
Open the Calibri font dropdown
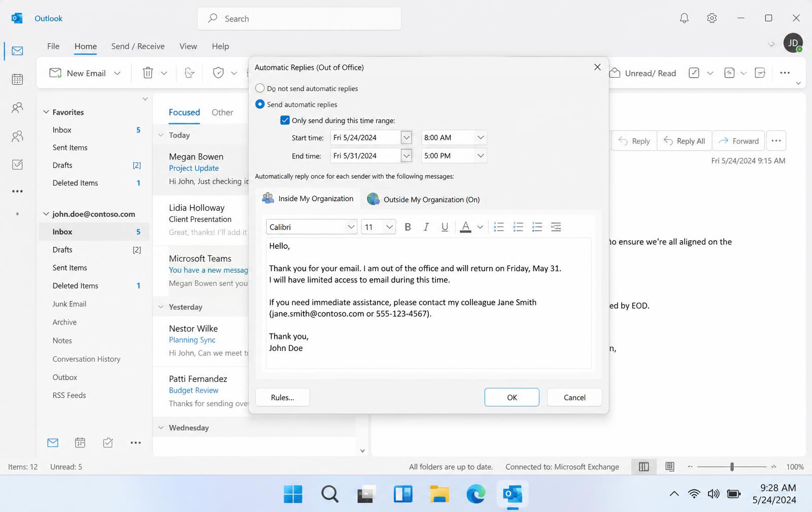click(351, 227)
